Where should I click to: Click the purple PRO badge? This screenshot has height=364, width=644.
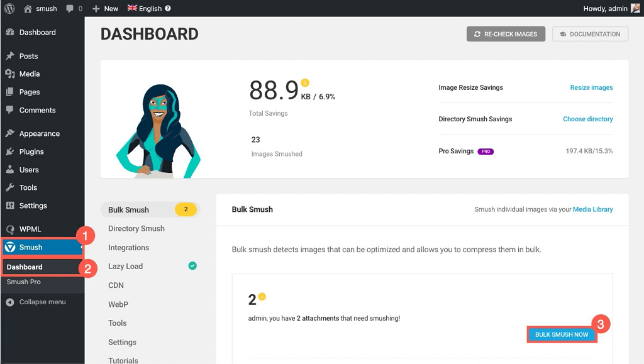486,152
